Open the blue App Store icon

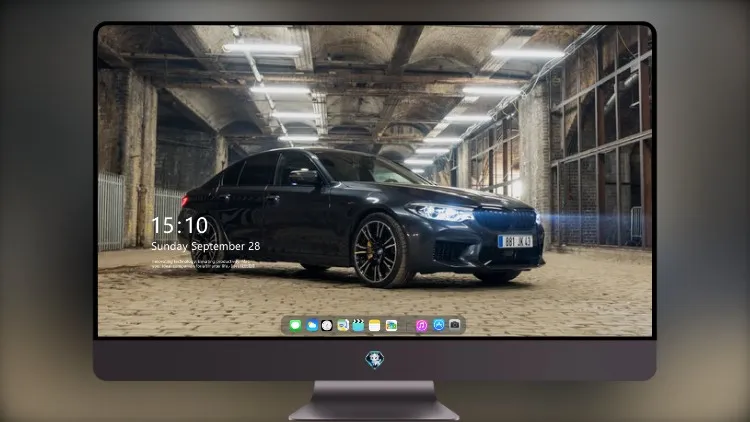point(439,325)
